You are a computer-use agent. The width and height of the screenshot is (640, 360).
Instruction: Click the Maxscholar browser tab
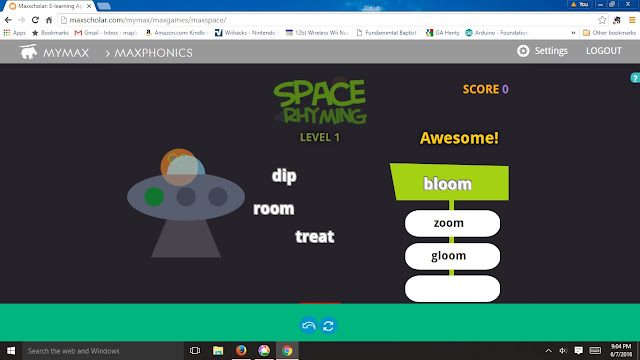point(49,6)
